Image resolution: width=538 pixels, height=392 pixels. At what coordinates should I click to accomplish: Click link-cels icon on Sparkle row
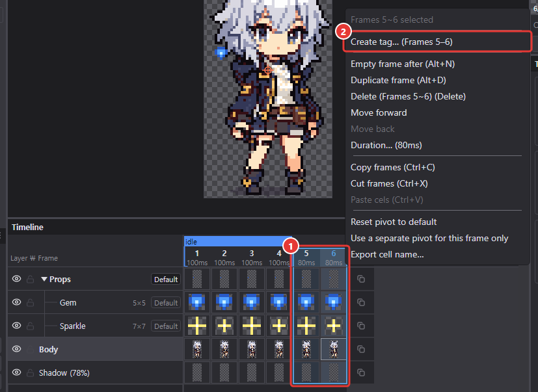tap(361, 326)
